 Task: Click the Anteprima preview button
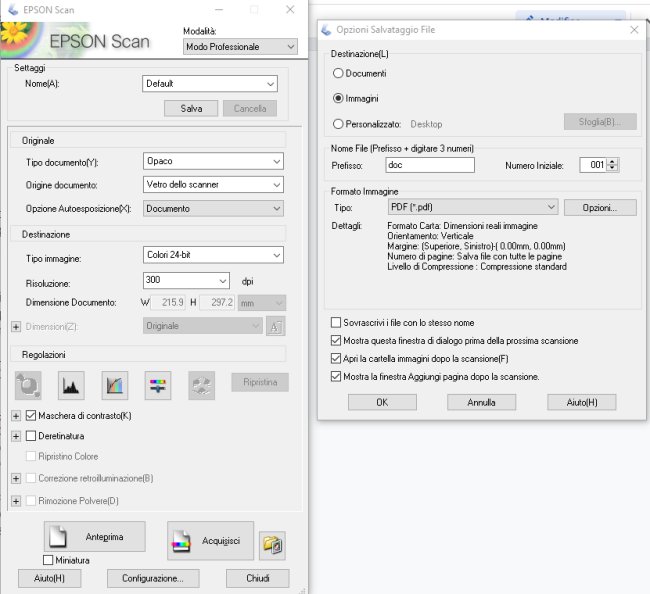tap(95, 536)
